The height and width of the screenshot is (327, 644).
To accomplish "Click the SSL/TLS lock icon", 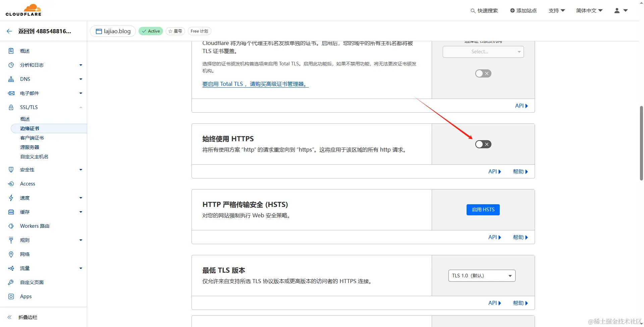I will [x=11, y=107].
